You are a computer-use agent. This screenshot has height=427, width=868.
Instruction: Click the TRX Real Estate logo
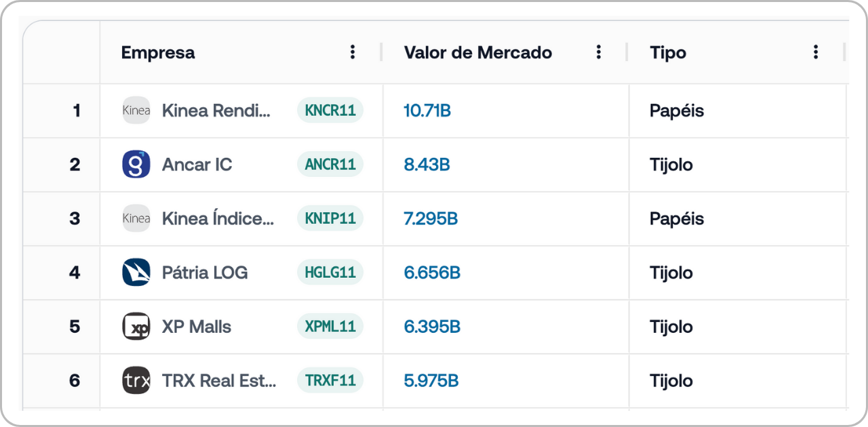coord(136,380)
